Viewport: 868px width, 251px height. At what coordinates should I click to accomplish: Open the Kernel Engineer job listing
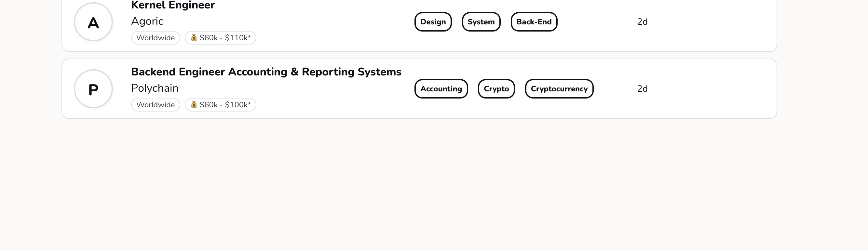pos(173,5)
